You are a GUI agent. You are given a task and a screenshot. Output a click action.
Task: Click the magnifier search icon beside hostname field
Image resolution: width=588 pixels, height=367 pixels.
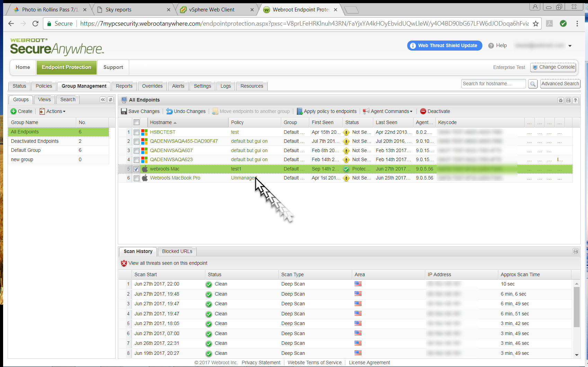[x=533, y=84]
